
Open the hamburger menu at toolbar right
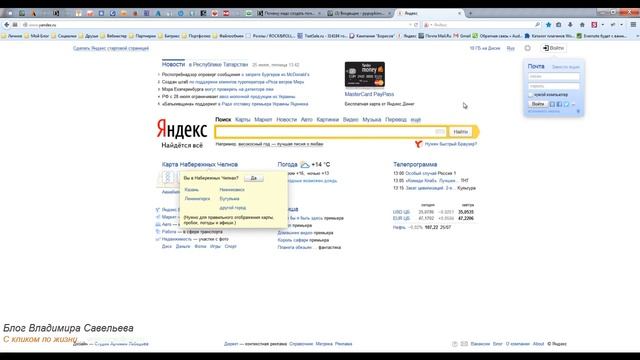coord(633,25)
